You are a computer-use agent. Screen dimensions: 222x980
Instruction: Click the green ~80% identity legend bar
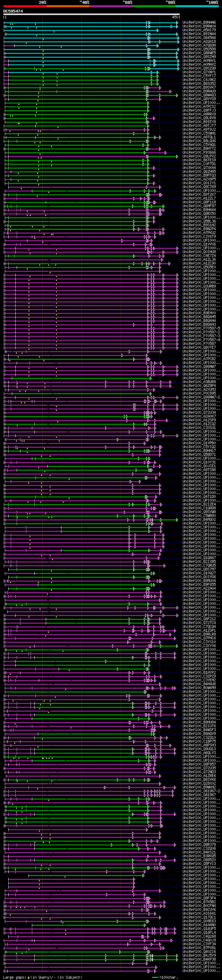point(154,6)
